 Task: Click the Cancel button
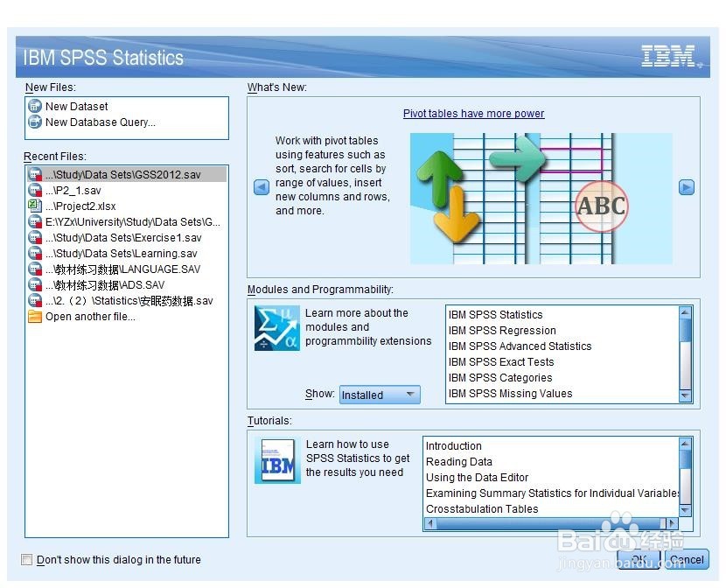(687, 560)
